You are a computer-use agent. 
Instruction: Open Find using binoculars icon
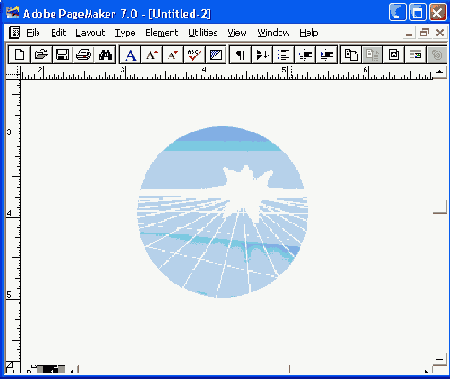point(105,55)
